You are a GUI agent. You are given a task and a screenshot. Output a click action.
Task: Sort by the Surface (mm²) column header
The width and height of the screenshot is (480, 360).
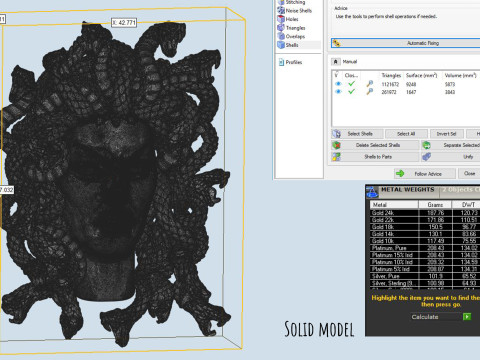coord(422,76)
